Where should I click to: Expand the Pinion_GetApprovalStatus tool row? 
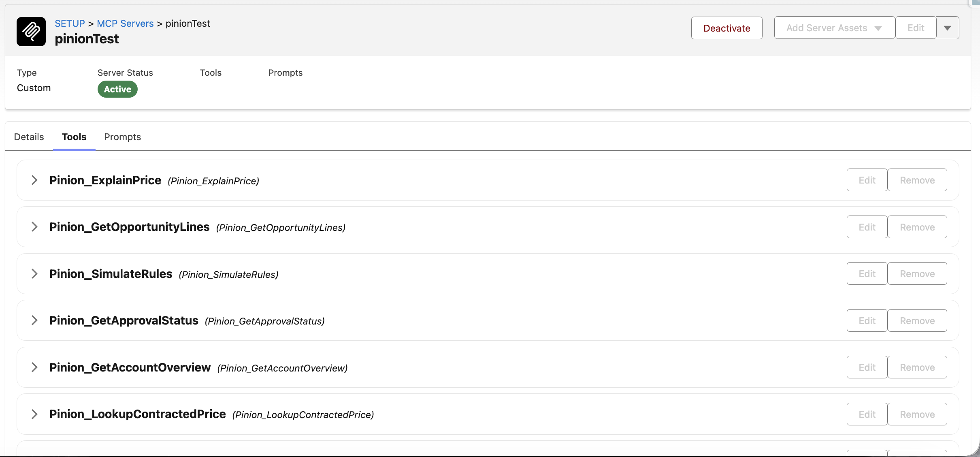[34, 320]
